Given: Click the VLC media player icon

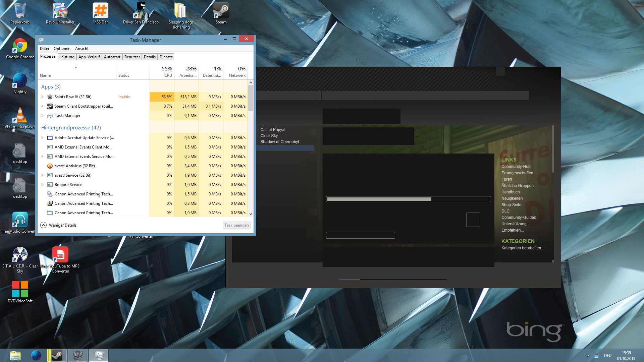Looking at the screenshot, I should (20, 116).
